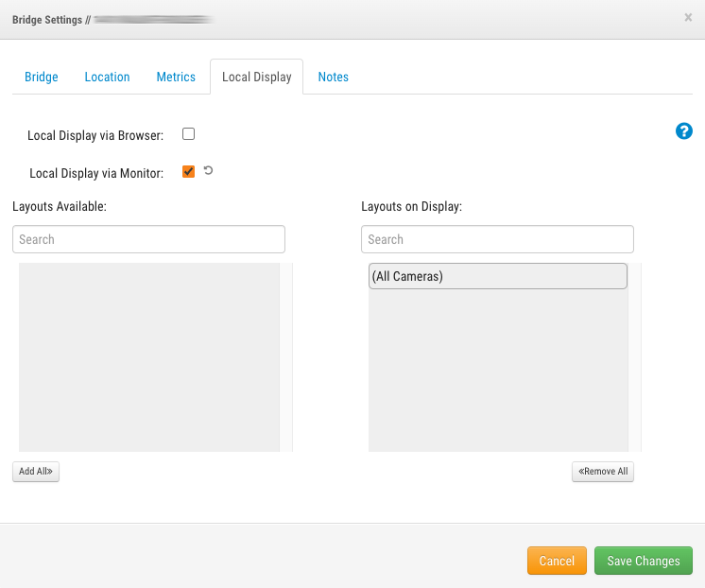This screenshot has width=705, height=588.
Task: Switch to the Bridge tab
Action: point(42,77)
